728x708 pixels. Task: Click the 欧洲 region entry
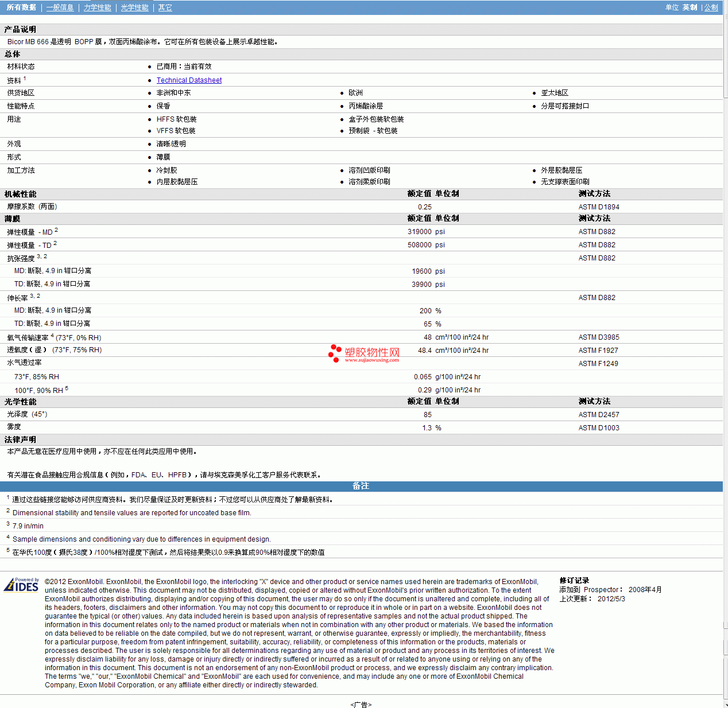pyautogui.click(x=355, y=93)
